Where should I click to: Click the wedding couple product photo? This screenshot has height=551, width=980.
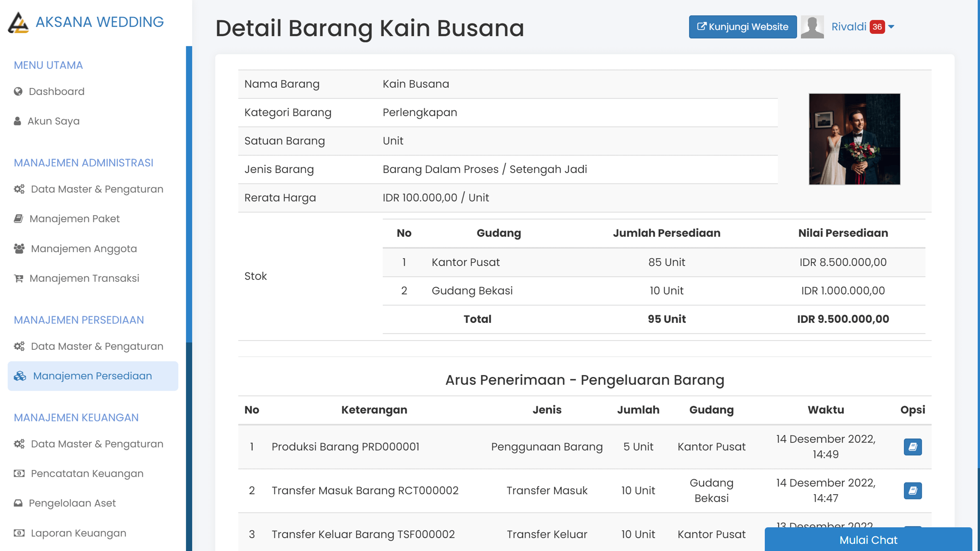point(854,139)
